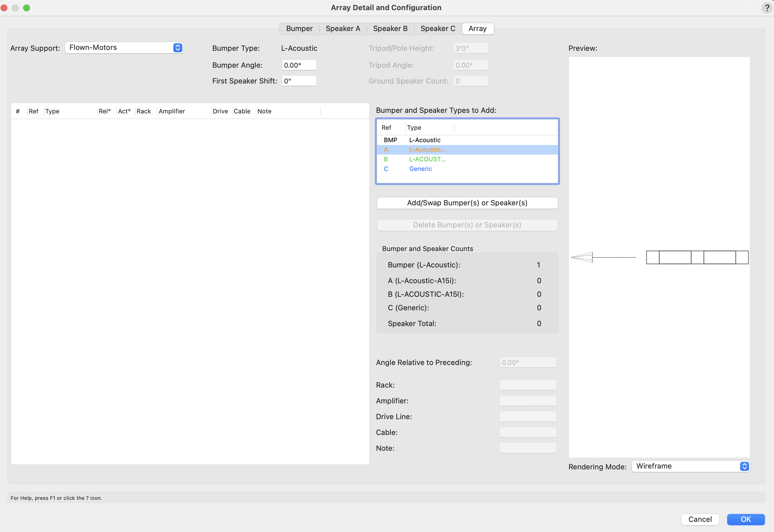Click Add/Swap Bumper(s) or Speaker(s) button

[467, 203]
